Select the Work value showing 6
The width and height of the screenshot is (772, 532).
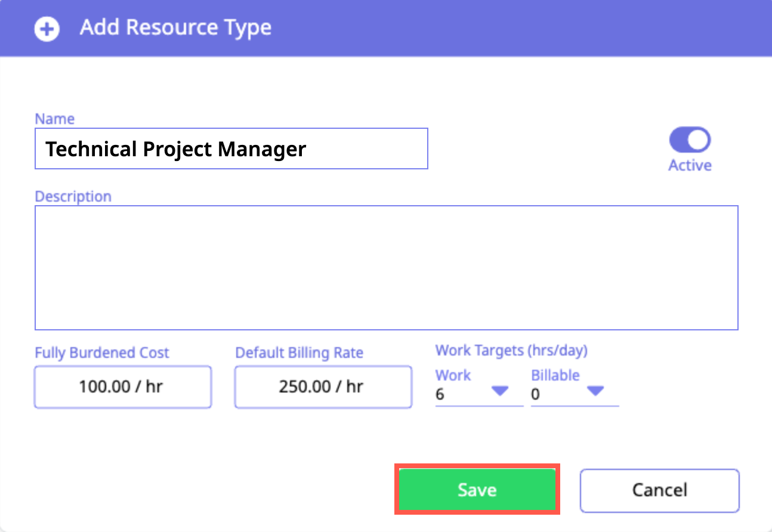coord(441,394)
